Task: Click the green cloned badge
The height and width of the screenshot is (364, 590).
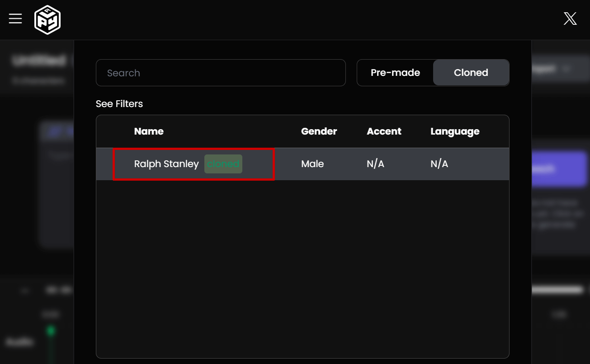Action: (223, 164)
